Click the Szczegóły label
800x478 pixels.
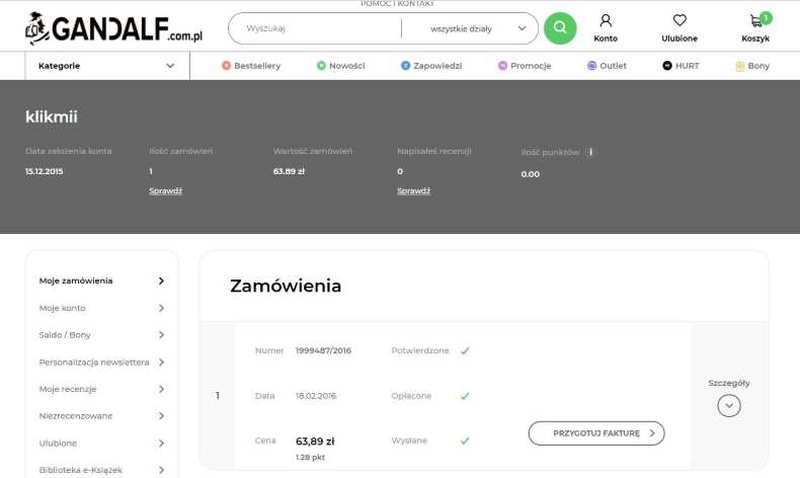729,383
